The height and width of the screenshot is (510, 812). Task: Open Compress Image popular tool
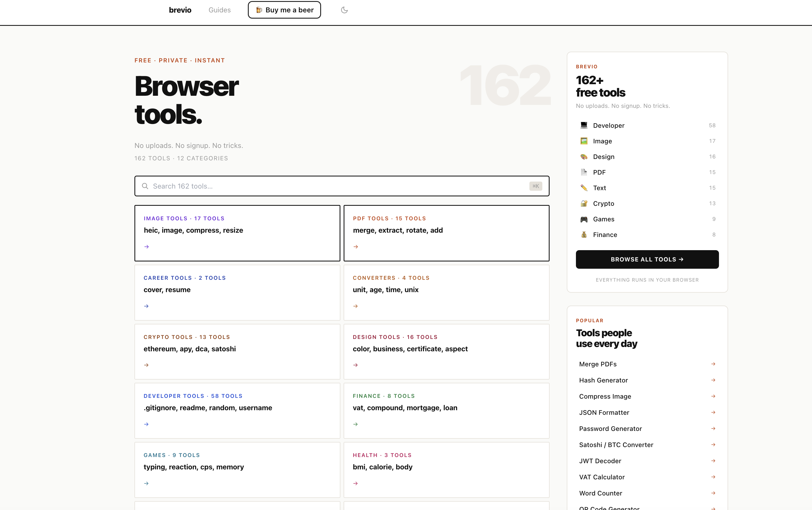pos(647,396)
